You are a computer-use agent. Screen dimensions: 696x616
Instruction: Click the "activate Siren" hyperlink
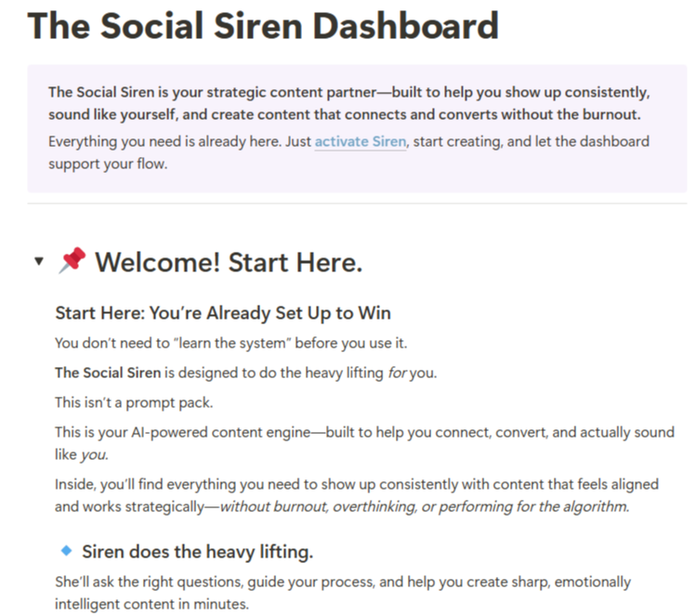(x=360, y=142)
